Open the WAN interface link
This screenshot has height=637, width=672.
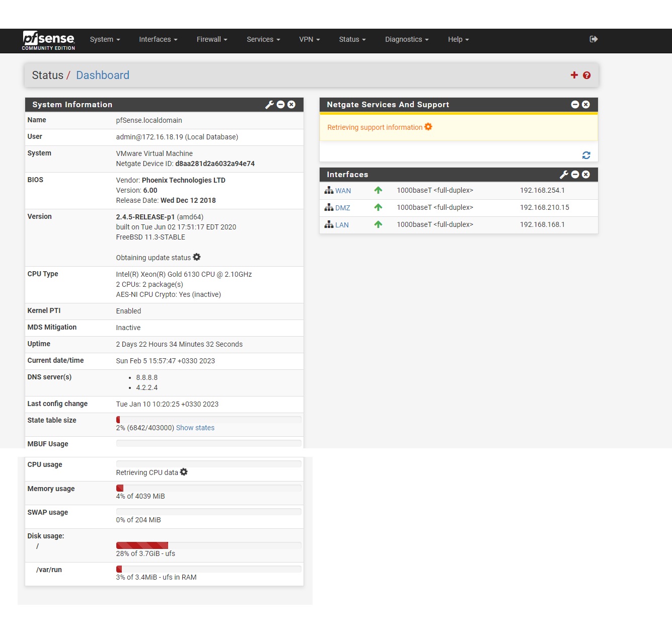[343, 191]
